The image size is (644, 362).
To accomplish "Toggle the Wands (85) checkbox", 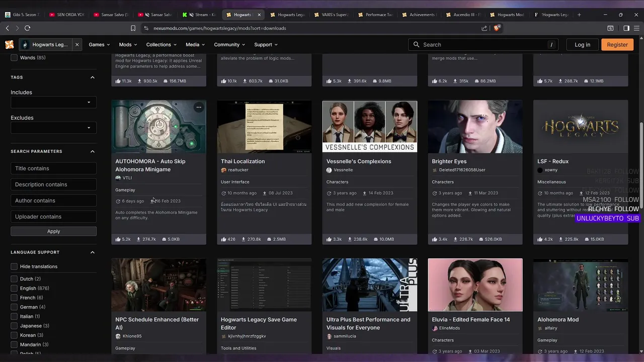I will 14,58.
